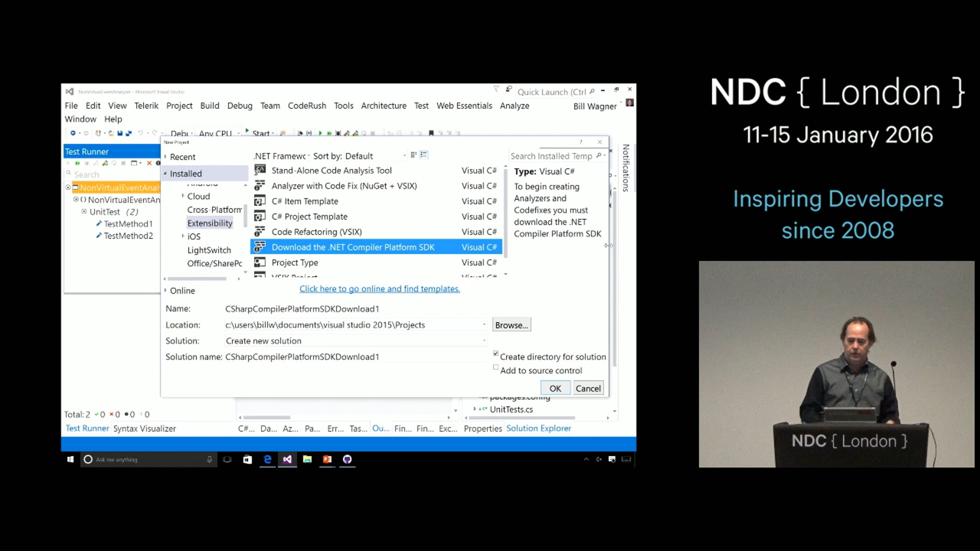This screenshot has width=980, height=551.
Task: Switch to the Properties tab
Action: (483, 429)
